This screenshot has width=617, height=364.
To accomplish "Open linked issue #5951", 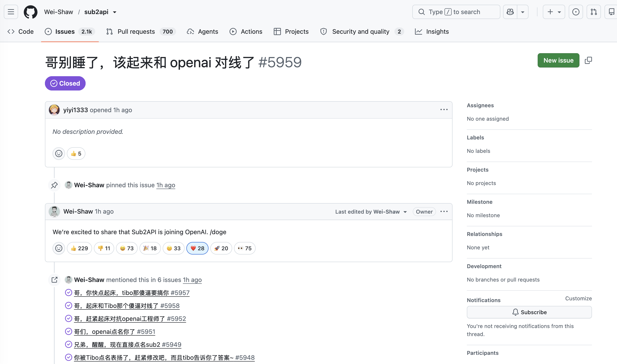I will tap(114, 332).
